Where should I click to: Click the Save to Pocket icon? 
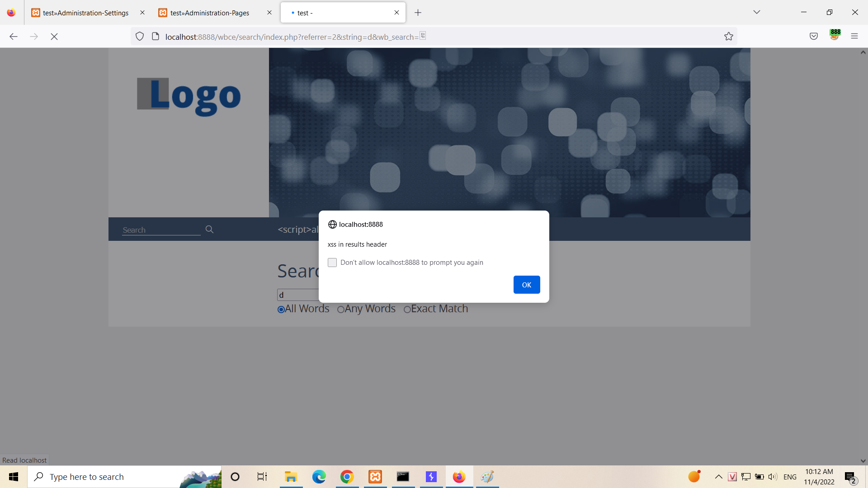[813, 37]
